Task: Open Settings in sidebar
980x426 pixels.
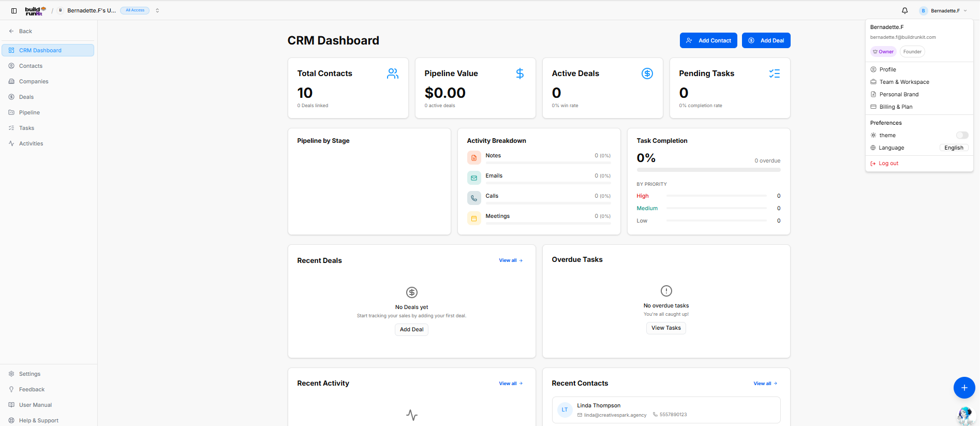Action: click(x=48, y=374)
